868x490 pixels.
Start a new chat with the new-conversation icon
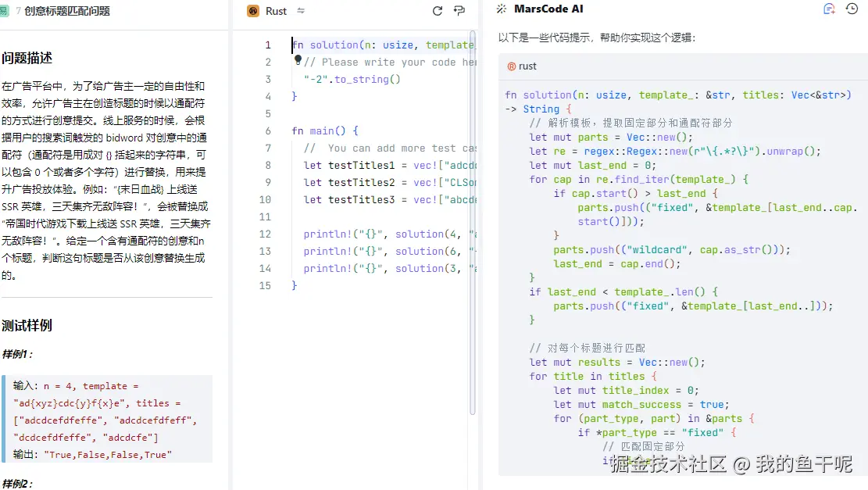tap(827, 9)
